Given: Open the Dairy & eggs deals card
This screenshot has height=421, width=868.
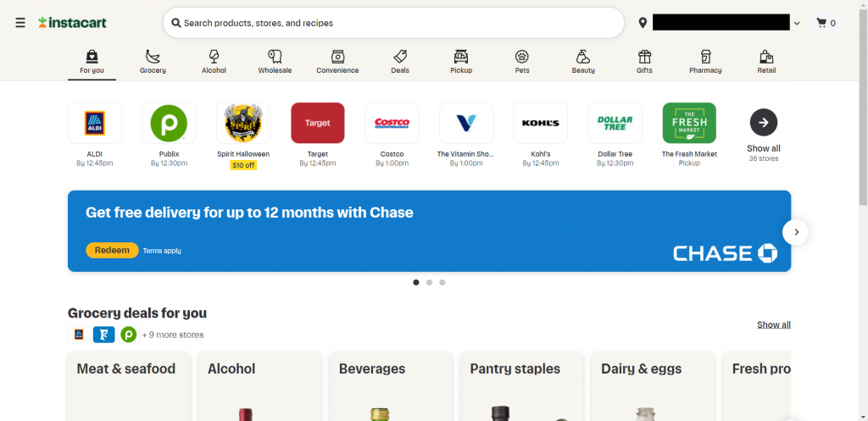Looking at the screenshot, I should [x=654, y=387].
